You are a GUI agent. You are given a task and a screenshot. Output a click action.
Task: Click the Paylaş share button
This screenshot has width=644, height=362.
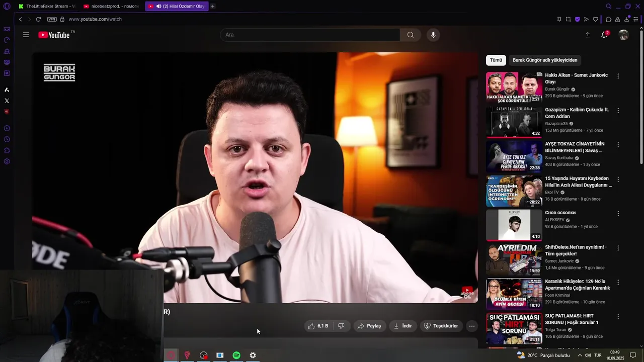pyautogui.click(x=369, y=326)
